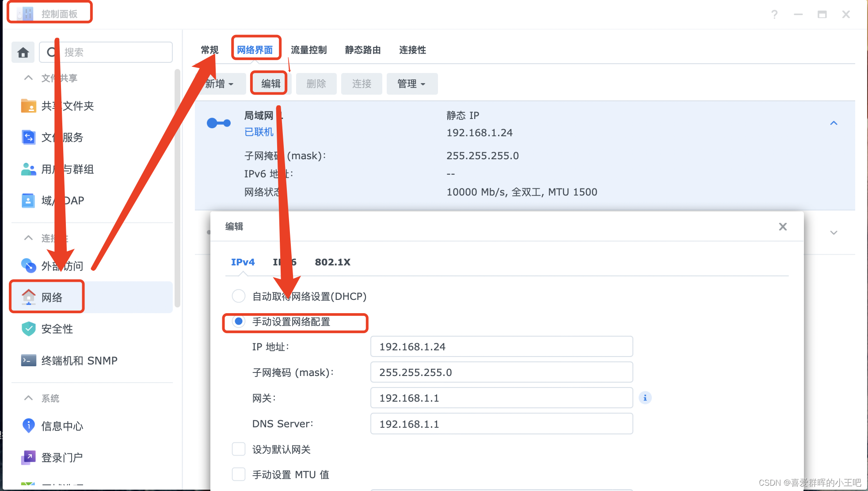Viewport: 868px width, 491px height.
Task: Open User & Group (用户与群组) icon
Action: 29,169
